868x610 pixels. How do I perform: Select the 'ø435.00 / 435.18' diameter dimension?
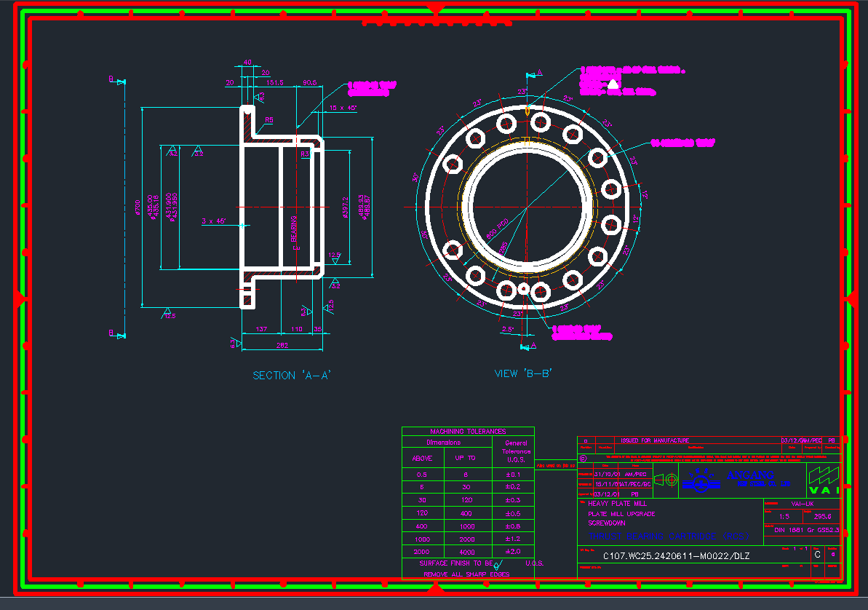[x=153, y=207]
